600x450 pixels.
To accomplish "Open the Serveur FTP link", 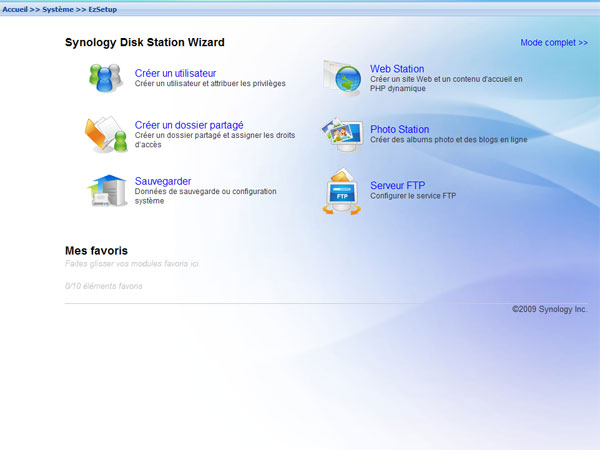I will (x=397, y=185).
